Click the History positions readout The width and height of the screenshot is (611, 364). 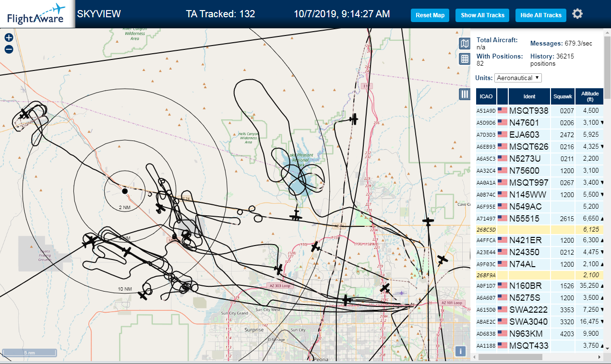click(552, 59)
